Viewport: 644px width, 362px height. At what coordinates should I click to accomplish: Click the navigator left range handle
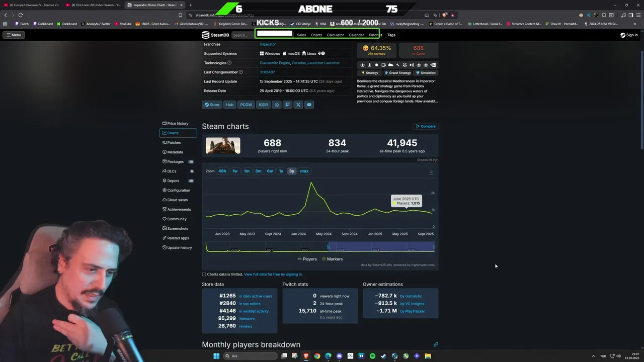click(329, 247)
